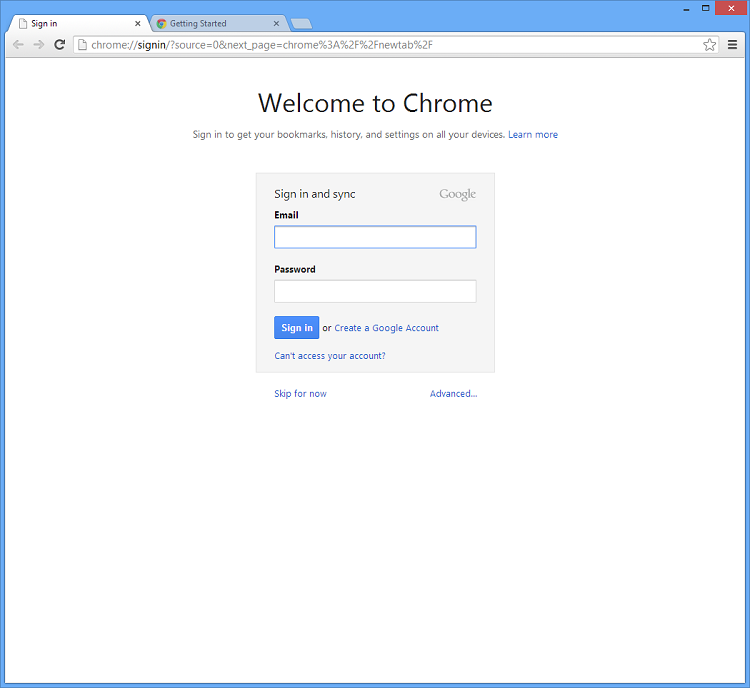Close the Getting Started tab
The width and height of the screenshot is (750, 688).
click(x=276, y=24)
